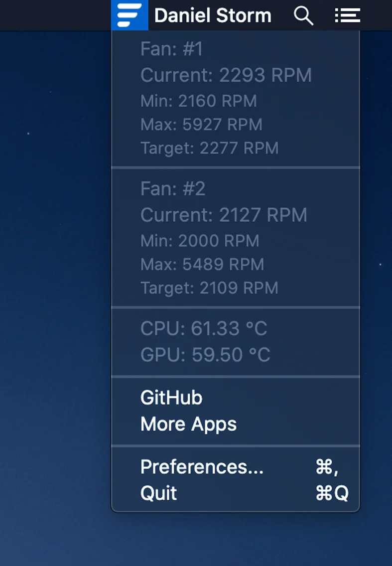392x566 pixels.
Task: Click the Command-comma shortcut indicator
Action: point(326,467)
